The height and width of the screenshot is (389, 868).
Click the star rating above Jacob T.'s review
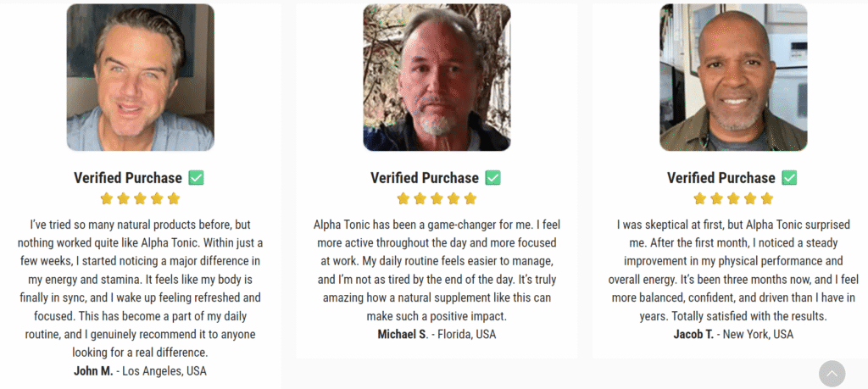click(733, 199)
